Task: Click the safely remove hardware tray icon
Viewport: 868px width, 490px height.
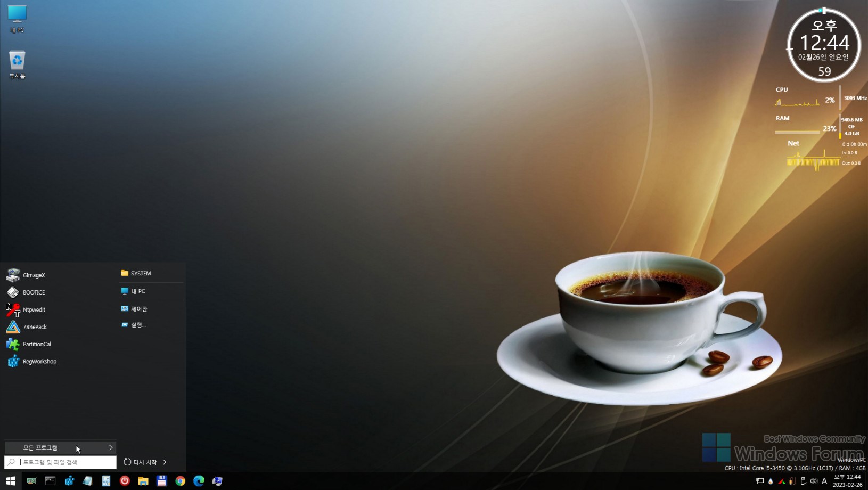Action: [803, 481]
